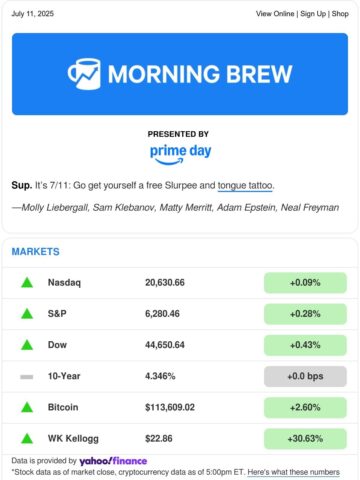Click the Nasdaq index name
The width and height of the screenshot is (360, 480).
64,283
